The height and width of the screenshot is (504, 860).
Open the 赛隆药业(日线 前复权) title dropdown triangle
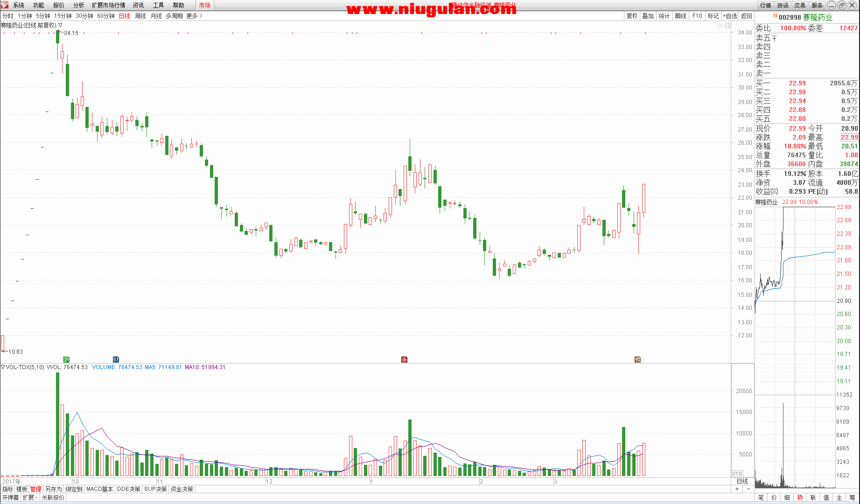tap(60, 25)
